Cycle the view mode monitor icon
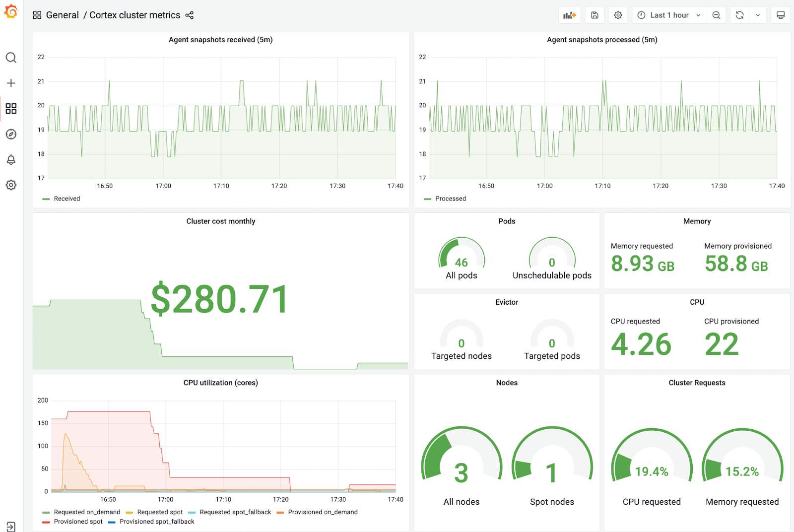This screenshot has height=532, width=794. coord(781,15)
